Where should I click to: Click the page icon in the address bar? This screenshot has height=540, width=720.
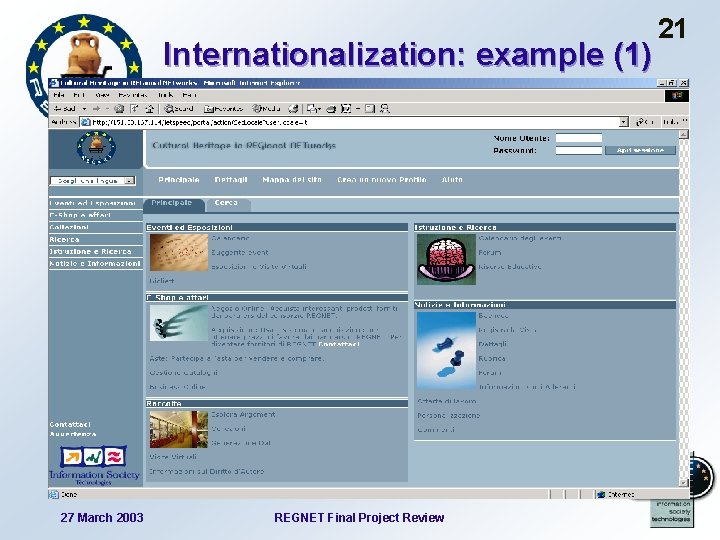(85, 122)
